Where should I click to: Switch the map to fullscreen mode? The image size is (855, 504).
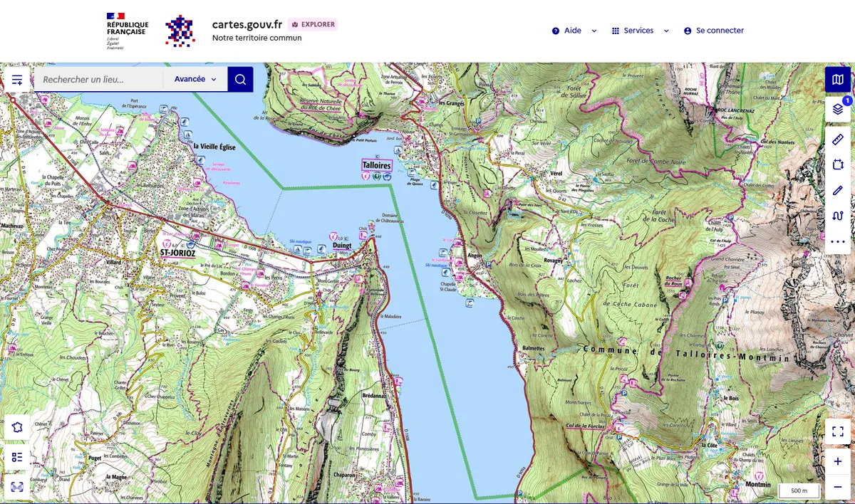click(838, 431)
